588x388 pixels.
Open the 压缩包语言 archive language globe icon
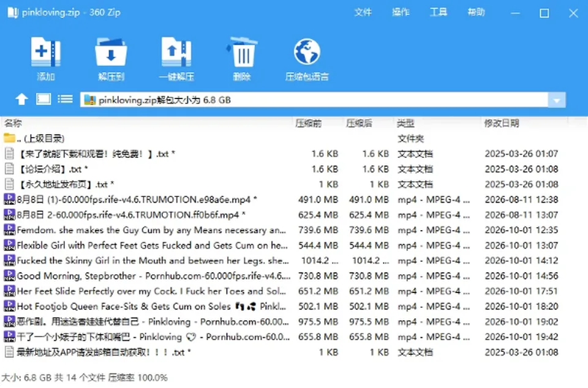[307, 51]
